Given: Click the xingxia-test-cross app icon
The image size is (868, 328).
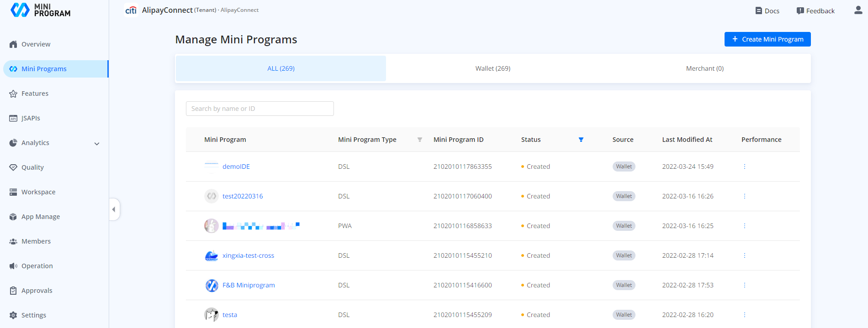Looking at the screenshot, I should (x=212, y=255).
